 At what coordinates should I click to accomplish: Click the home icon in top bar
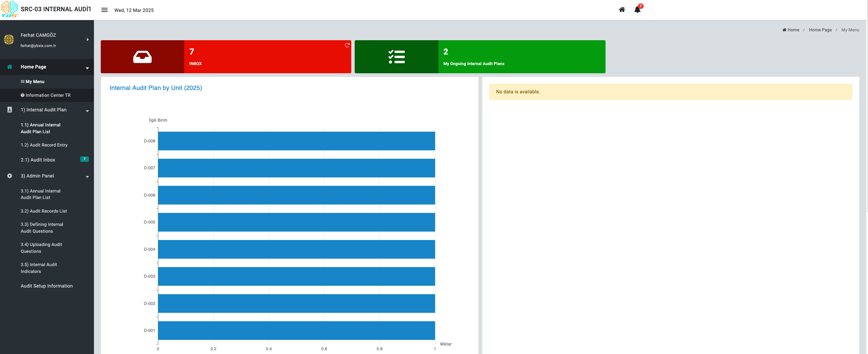coord(622,10)
